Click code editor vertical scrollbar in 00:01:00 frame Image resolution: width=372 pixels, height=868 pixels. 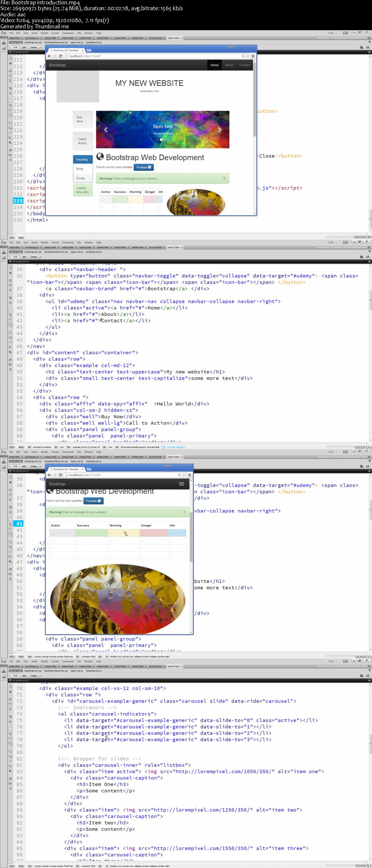[x=370, y=300]
